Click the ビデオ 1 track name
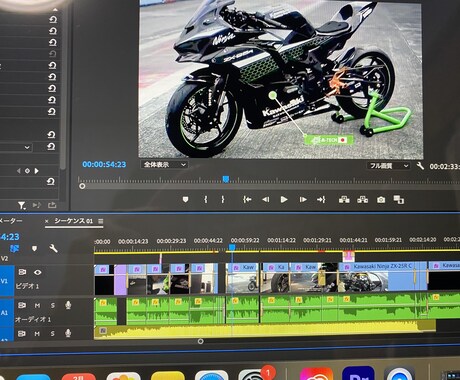The height and width of the screenshot is (380, 460). [x=27, y=286]
